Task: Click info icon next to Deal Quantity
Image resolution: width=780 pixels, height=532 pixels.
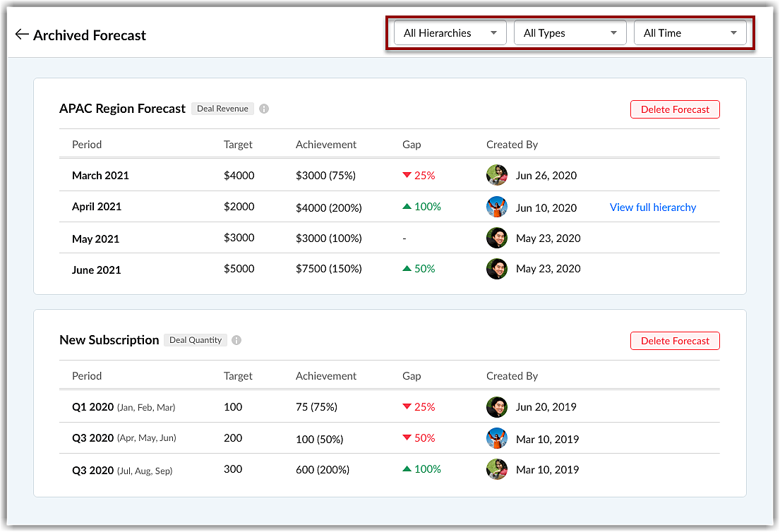Action: click(x=236, y=340)
